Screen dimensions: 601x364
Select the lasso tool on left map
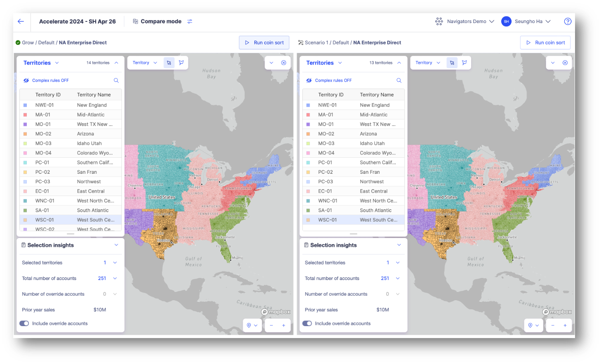[x=181, y=63]
